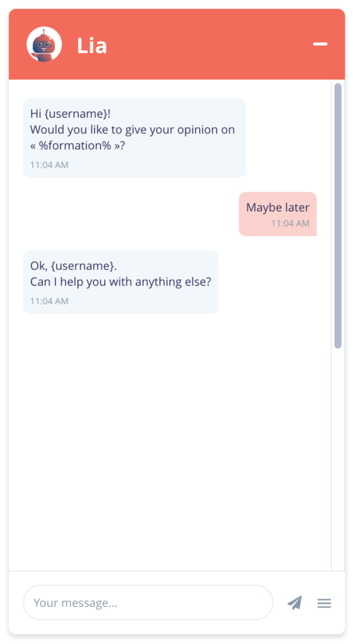Select the 'Lia' name in header
The image size is (353, 644).
pos(92,45)
